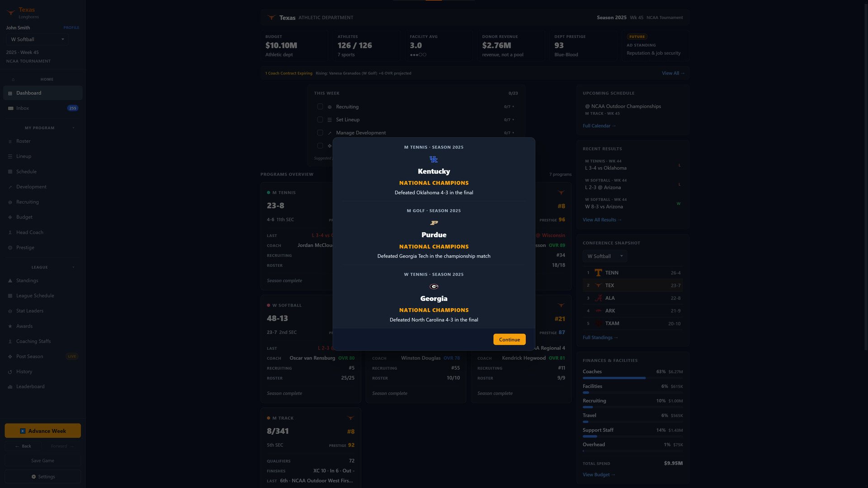868x488 pixels.
Task: Follow the View Budget link
Action: point(599,475)
